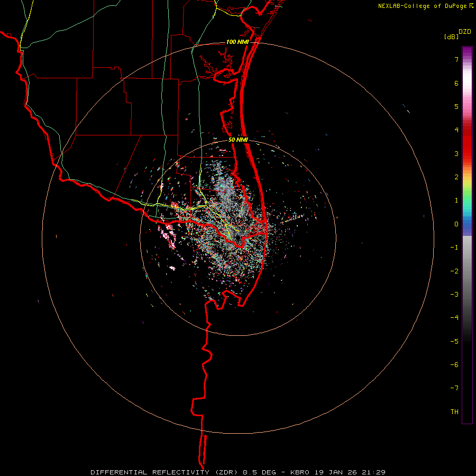
Task: Click the 0.5 DEG elevation text
Action: click(x=259, y=472)
